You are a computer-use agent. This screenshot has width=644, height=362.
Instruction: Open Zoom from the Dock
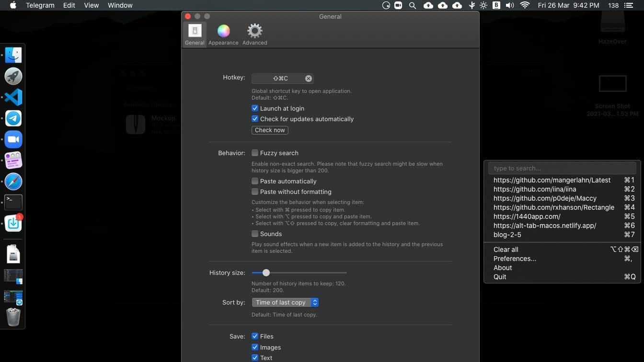13,139
